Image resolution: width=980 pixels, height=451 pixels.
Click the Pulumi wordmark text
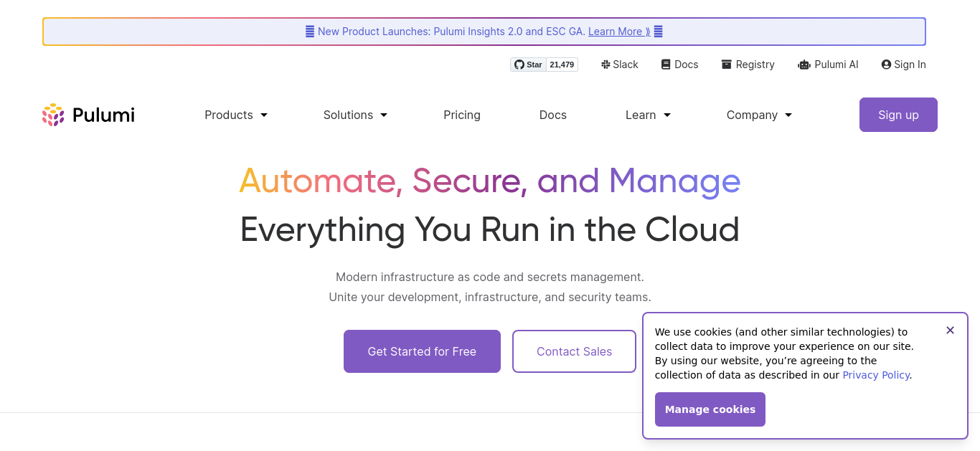[103, 115]
